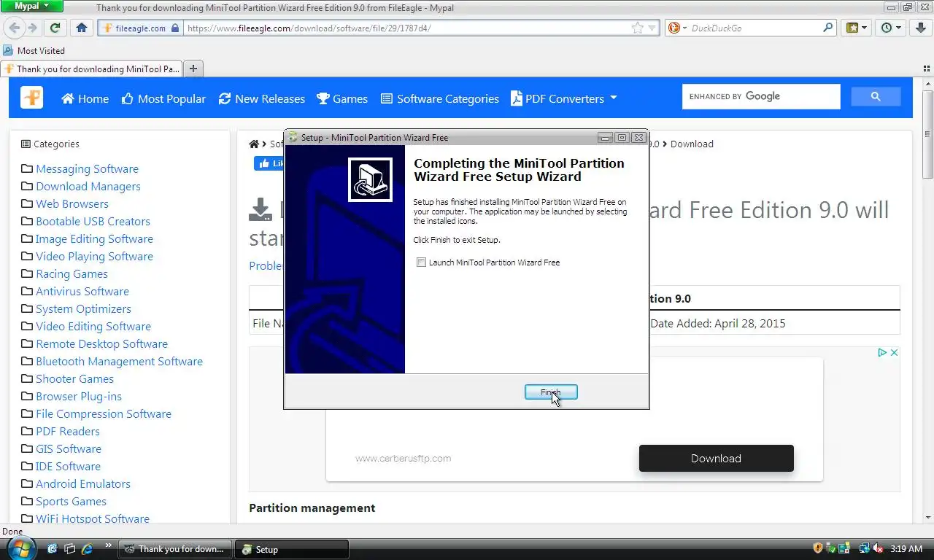Select the 'Thank you for downloading MiniTool' tab
The width and height of the screenshot is (934, 560).
pyautogui.click(x=91, y=69)
